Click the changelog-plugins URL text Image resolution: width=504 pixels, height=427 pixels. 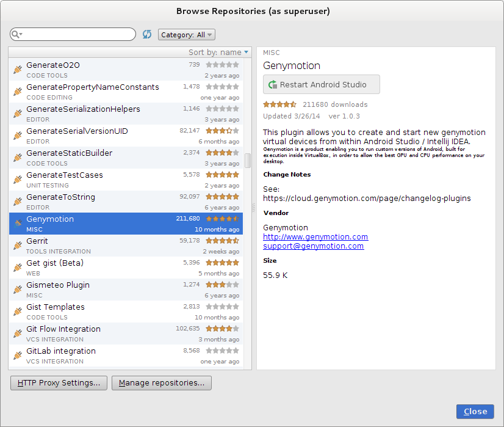[367, 199]
